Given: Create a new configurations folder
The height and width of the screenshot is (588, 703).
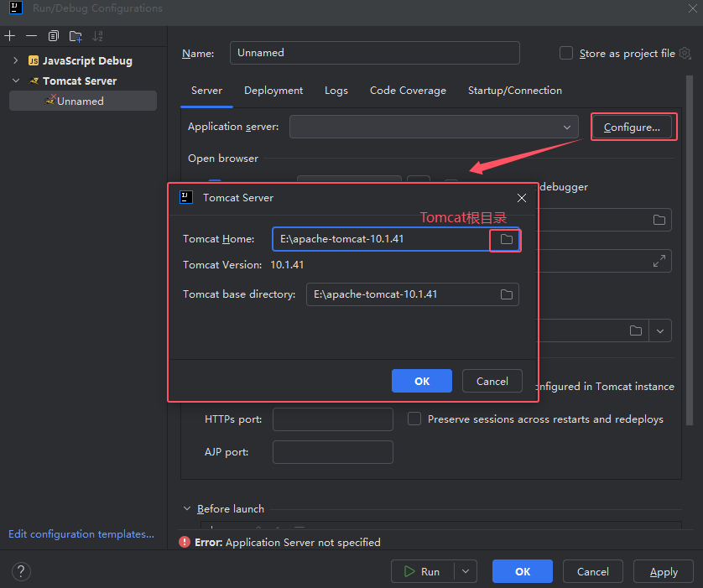Looking at the screenshot, I should click(76, 36).
